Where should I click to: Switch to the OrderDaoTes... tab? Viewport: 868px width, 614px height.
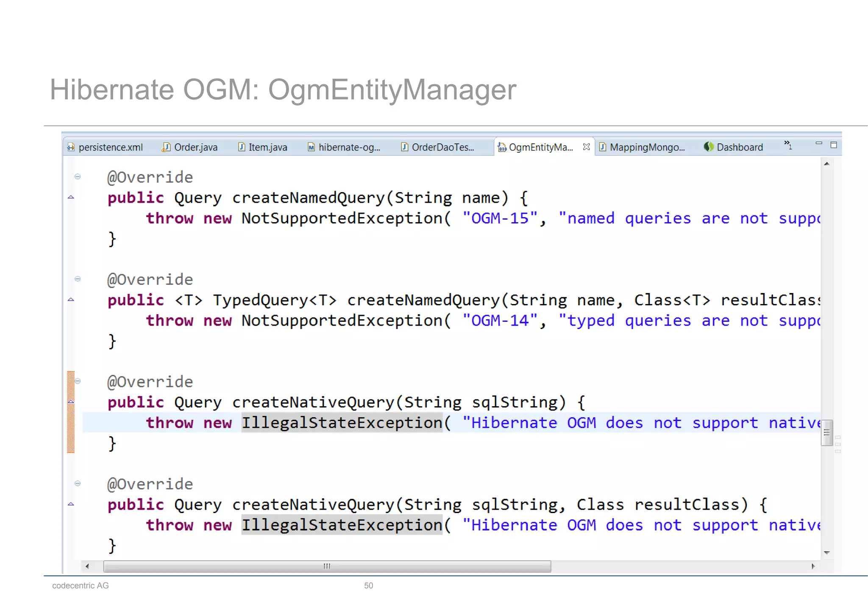coord(438,147)
